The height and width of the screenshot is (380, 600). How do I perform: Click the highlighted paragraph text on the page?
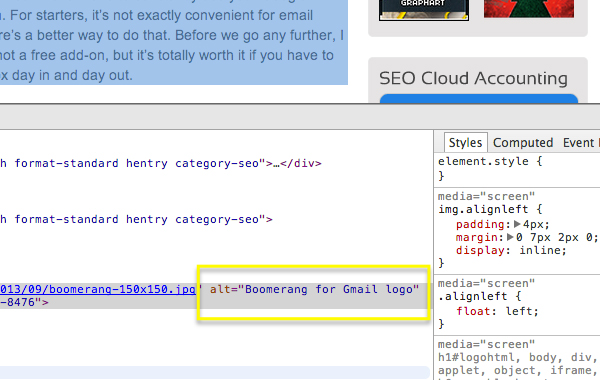pos(174,42)
